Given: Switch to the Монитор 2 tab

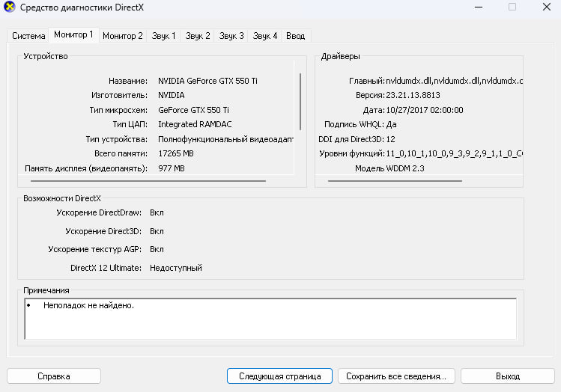Looking at the screenshot, I should pos(123,36).
